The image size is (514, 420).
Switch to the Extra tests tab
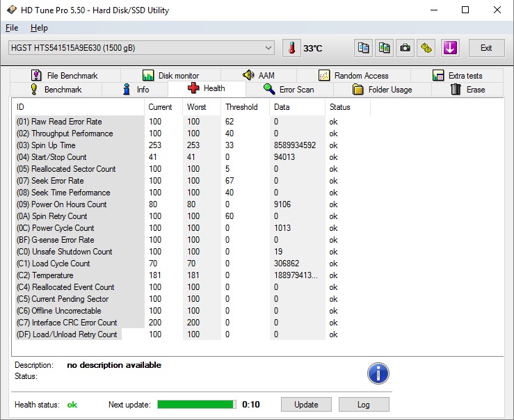pyautogui.click(x=457, y=76)
